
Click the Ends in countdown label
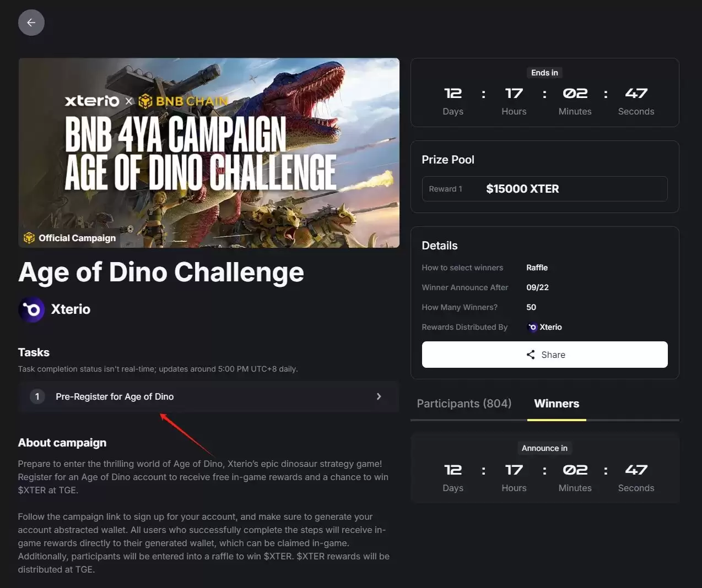pos(544,72)
